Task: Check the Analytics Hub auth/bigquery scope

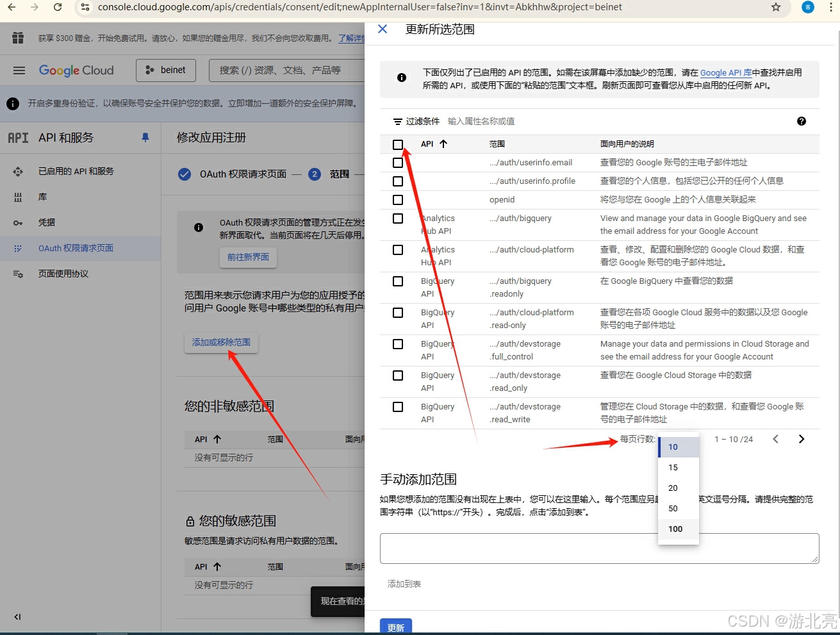Action: coord(398,219)
